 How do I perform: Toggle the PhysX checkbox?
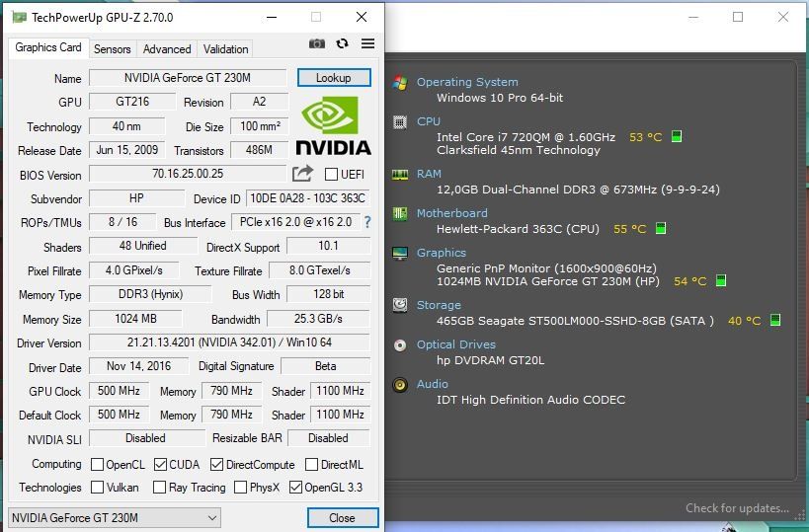click(x=240, y=488)
